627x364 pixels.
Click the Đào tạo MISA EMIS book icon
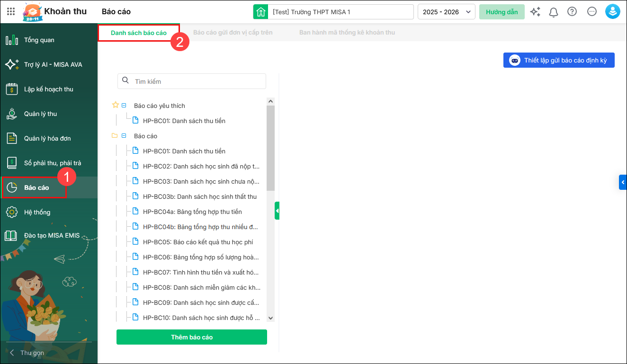pyautogui.click(x=11, y=235)
